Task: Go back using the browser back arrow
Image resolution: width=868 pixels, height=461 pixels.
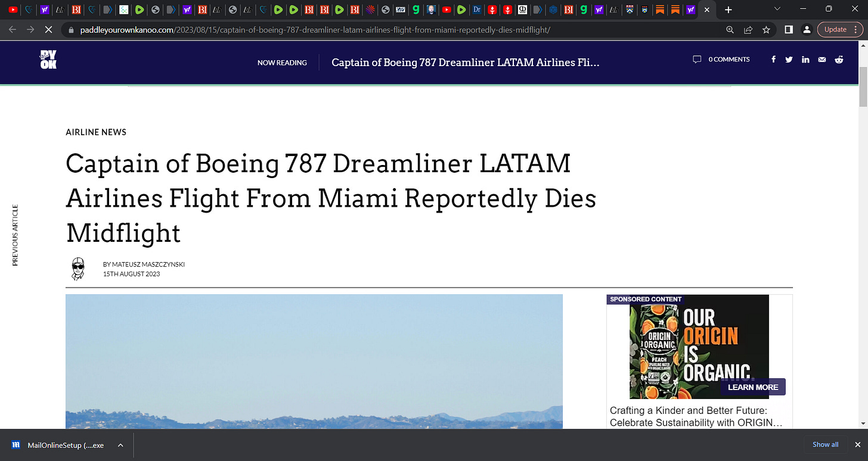Action: click(13, 29)
